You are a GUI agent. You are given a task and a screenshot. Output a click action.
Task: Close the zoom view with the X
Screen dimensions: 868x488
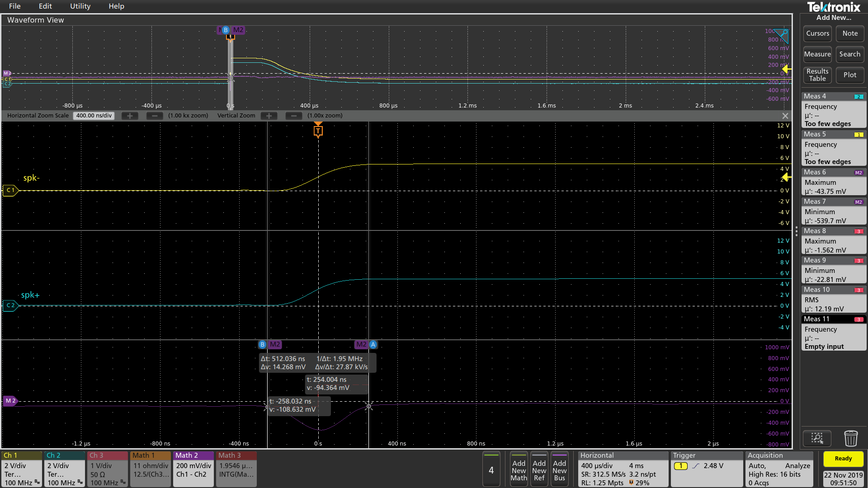pyautogui.click(x=785, y=116)
